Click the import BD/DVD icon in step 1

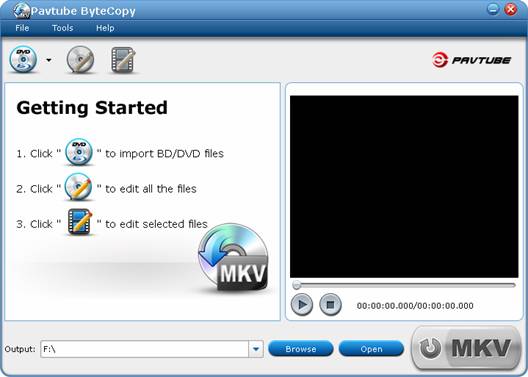pos(79,152)
